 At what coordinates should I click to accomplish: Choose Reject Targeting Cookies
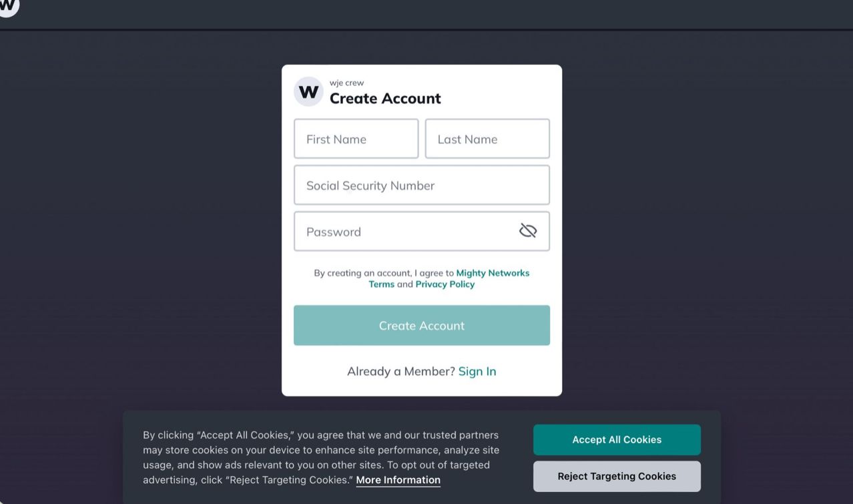tap(617, 476)
